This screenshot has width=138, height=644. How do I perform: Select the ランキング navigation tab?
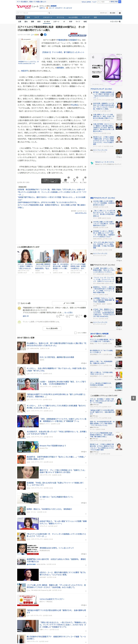coord(86,17)
